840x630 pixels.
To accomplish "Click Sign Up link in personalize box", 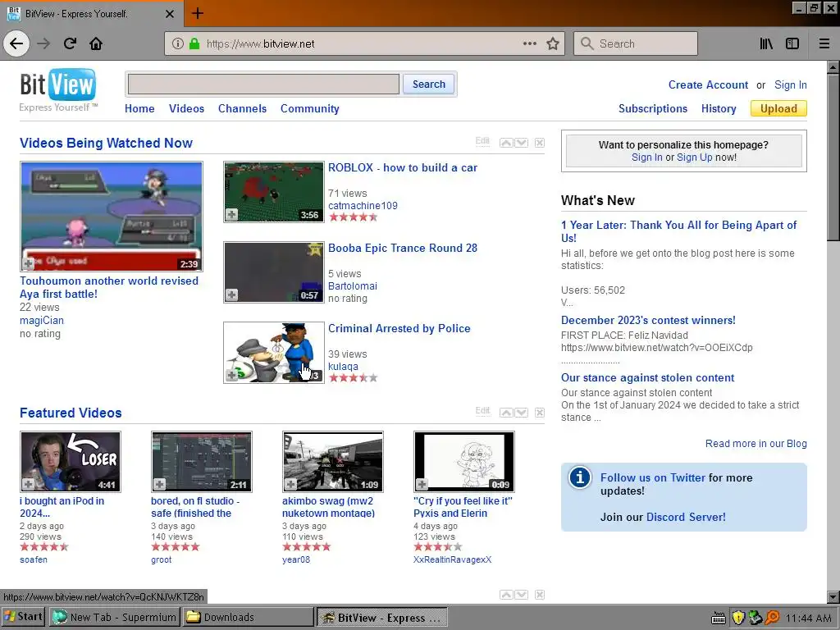I will click(694, 157).
